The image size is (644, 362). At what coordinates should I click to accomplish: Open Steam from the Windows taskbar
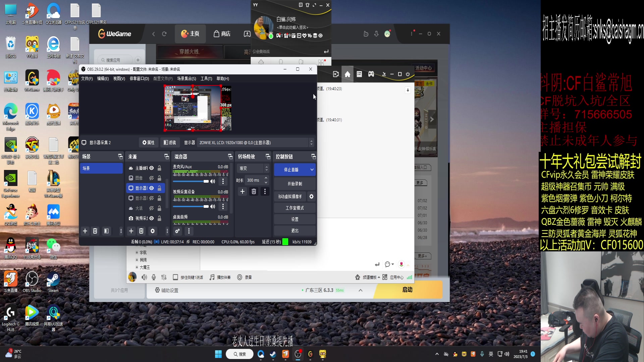[273, 354]
